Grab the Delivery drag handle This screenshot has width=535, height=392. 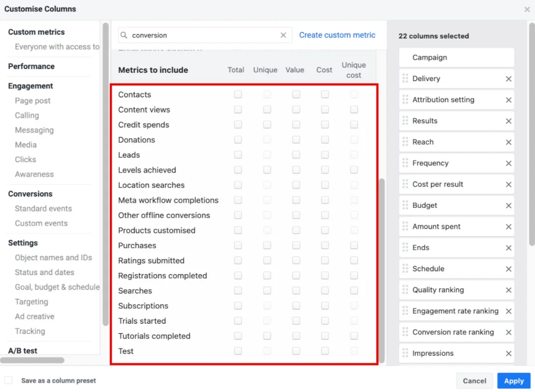[x=405, y=78]
